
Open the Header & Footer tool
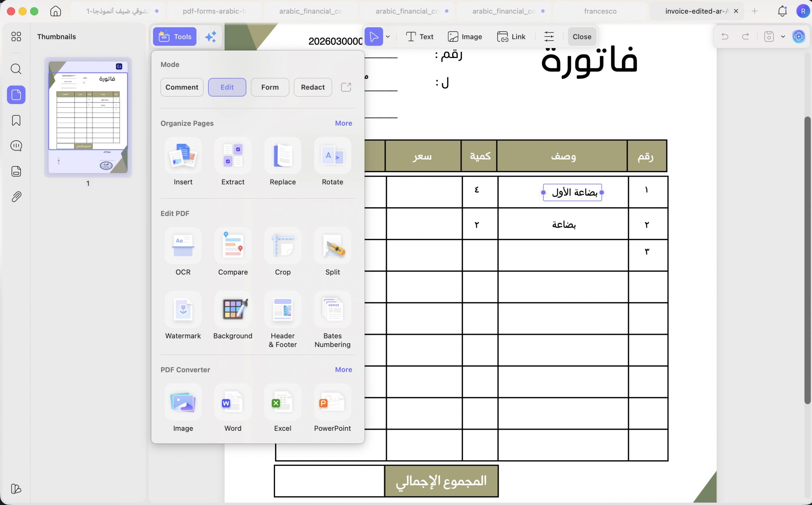(x=283, y=320)
